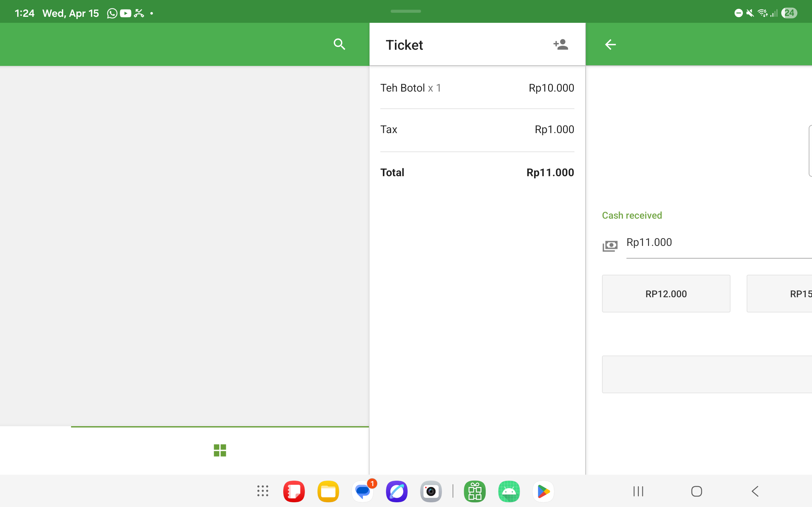Open the apps drawer grid icon

(263, 491)
